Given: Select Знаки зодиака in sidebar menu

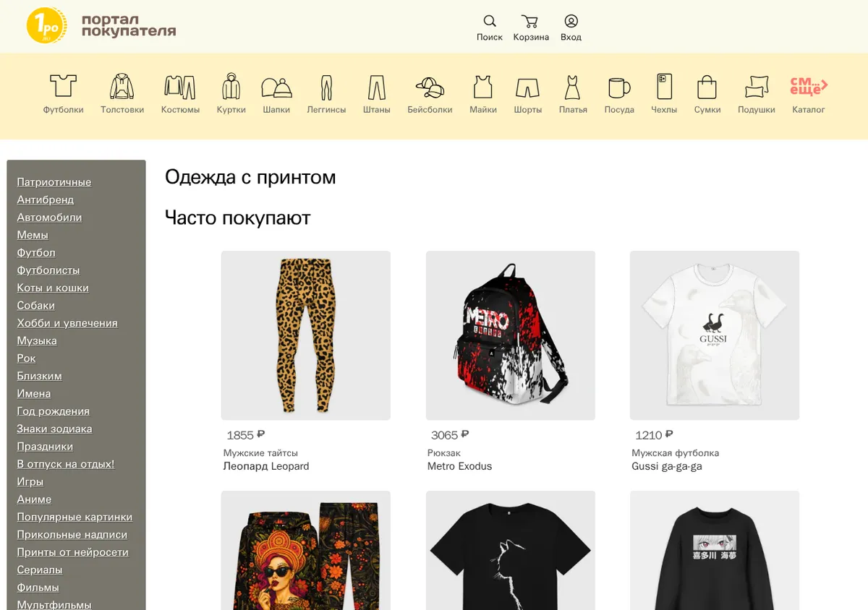Looking at the screenshot, I should pyautogui.click(x=54, y=429).
